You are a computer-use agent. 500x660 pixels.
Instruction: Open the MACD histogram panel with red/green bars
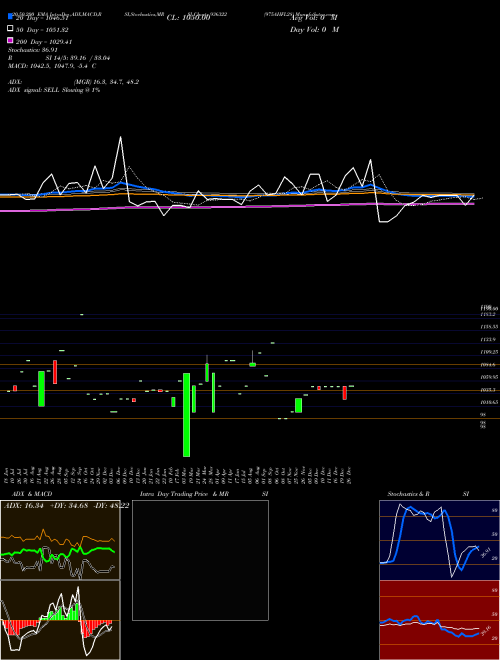point(60,620)
